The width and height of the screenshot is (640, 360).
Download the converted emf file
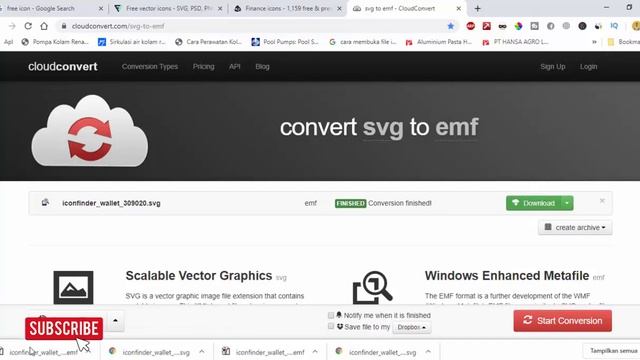pos(534,203)
